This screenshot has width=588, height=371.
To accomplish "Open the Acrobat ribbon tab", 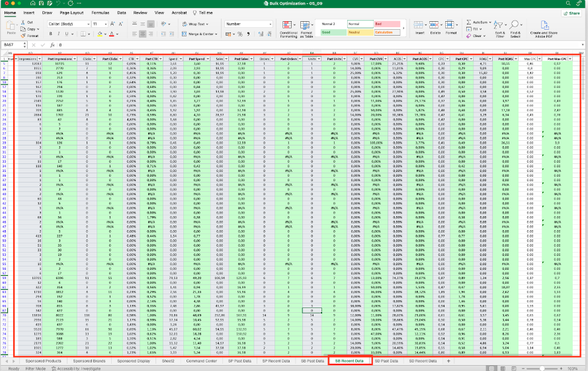I will click(179, 13).
